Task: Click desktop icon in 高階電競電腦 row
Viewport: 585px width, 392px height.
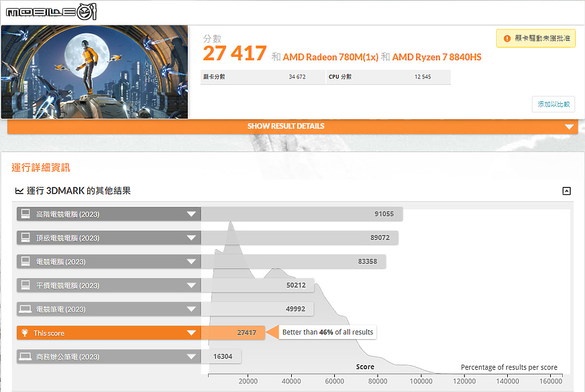Action: pos(25,214)
